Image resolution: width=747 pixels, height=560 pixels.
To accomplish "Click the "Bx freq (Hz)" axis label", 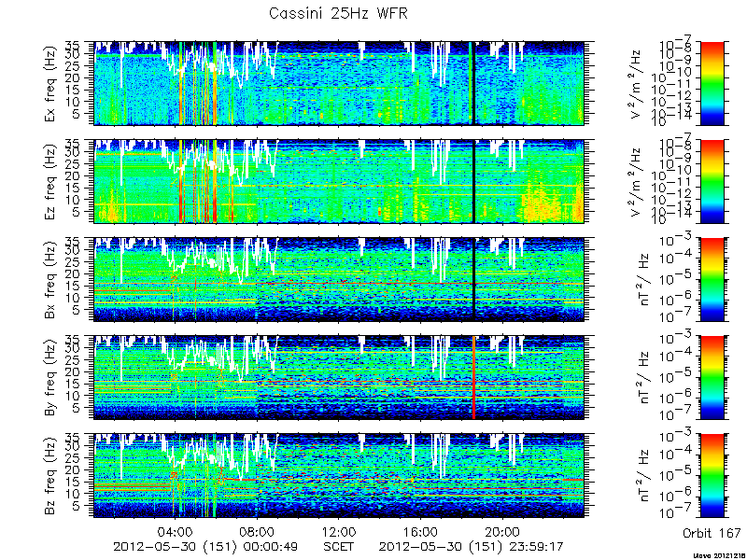I will (x=50, y=280).
